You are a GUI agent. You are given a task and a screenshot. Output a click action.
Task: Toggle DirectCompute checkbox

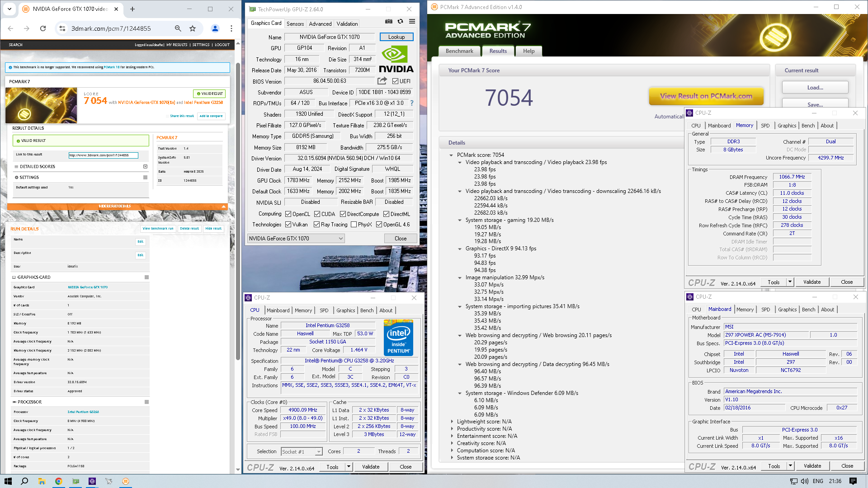point(343,214)
